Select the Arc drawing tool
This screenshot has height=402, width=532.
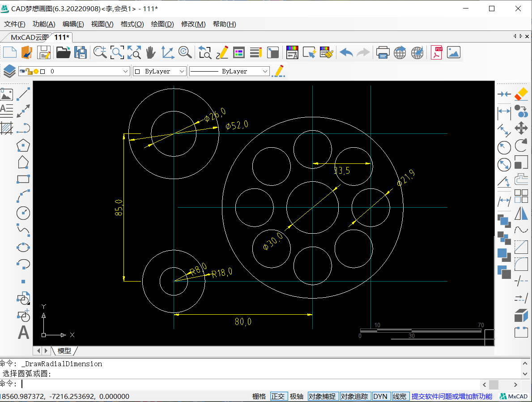pyautogui.click(x=23, y=196)
